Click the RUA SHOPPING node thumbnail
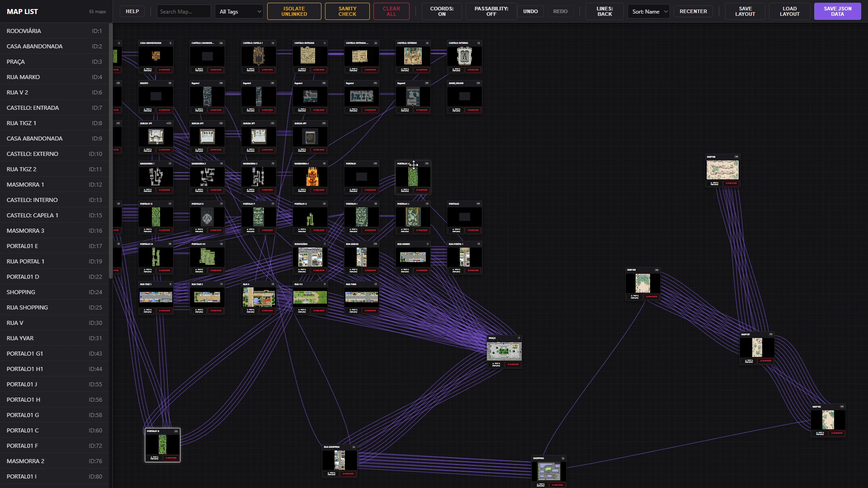This screenshot has width=868, height=488. [x=340, y=460]
